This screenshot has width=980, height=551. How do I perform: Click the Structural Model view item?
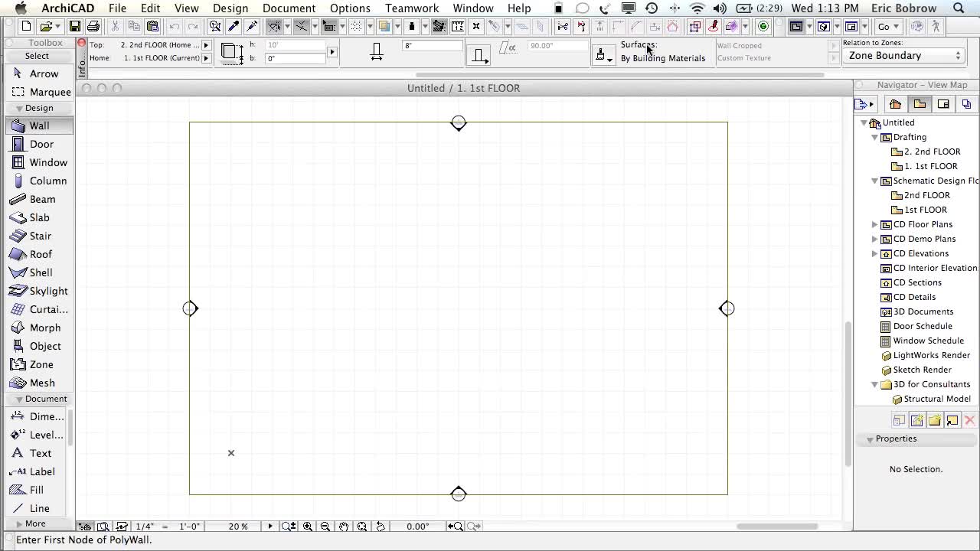coord(930,399)
